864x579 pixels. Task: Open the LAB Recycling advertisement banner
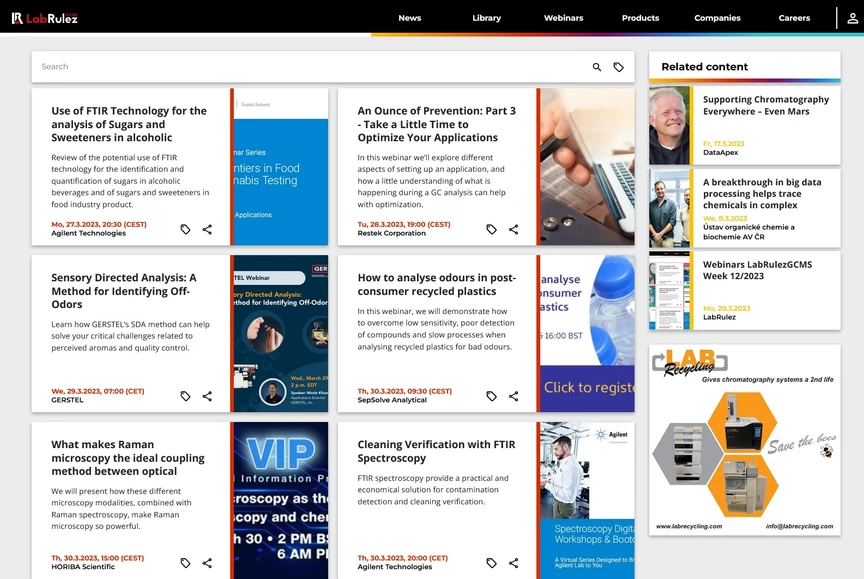(745, 440)
